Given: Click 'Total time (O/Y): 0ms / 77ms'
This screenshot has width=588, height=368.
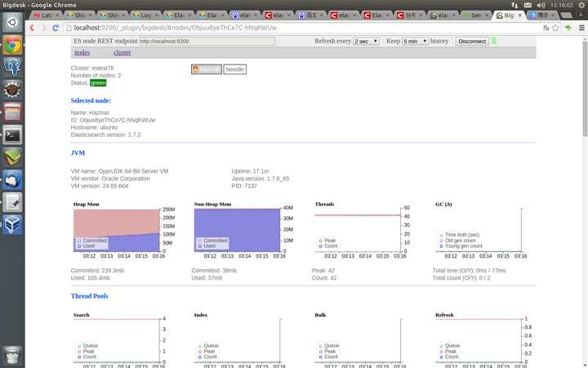Looking at the screenshot, I should click(469, 271).
